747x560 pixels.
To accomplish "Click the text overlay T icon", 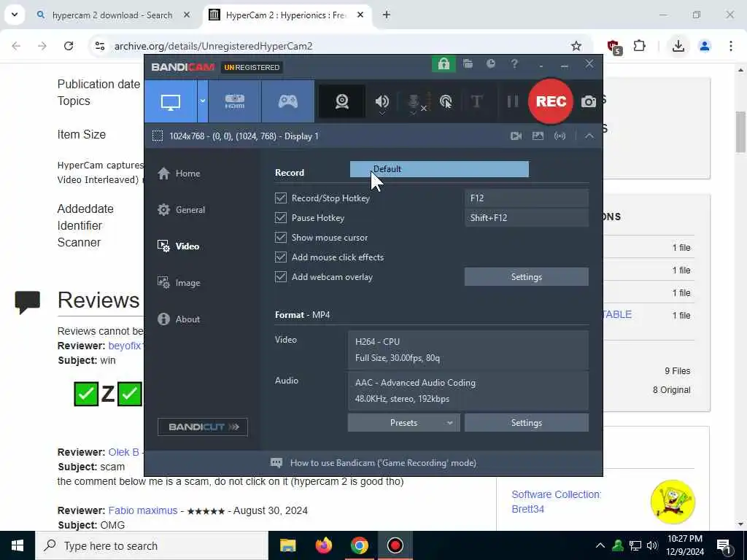I will pos(476,101).
